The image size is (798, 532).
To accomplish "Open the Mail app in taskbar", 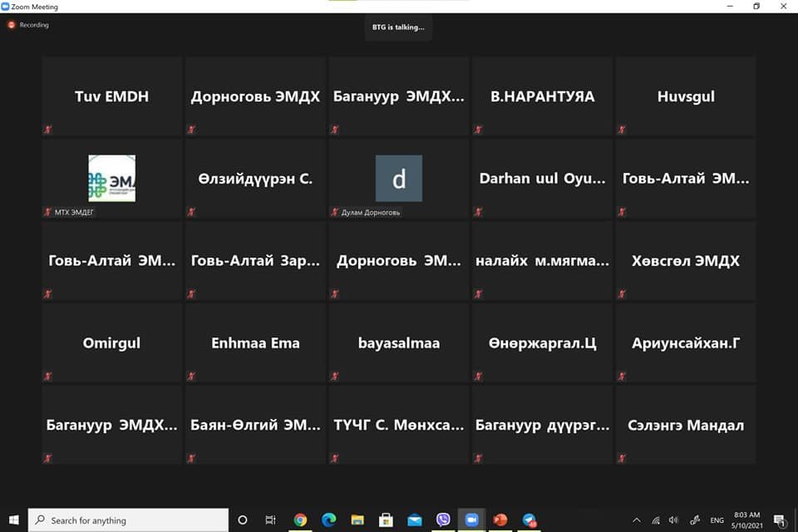I will pyautogui.click(x=415, y=520).
